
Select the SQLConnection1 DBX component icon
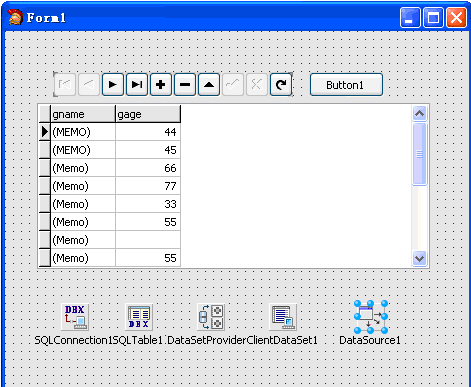coord(75,317)
